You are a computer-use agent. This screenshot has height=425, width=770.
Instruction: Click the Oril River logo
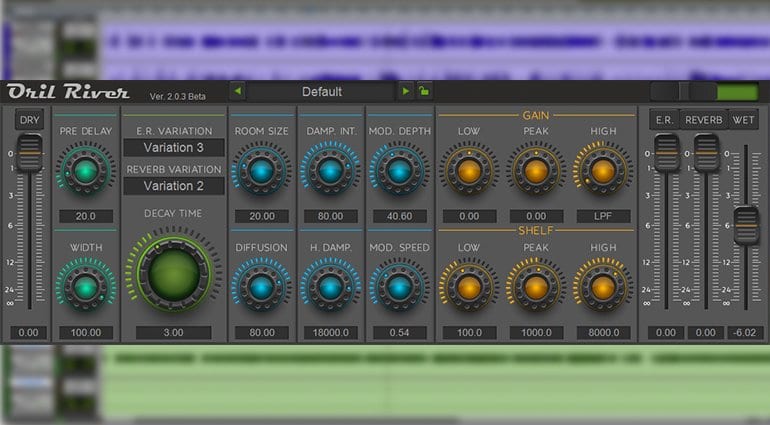pos(68,91)
